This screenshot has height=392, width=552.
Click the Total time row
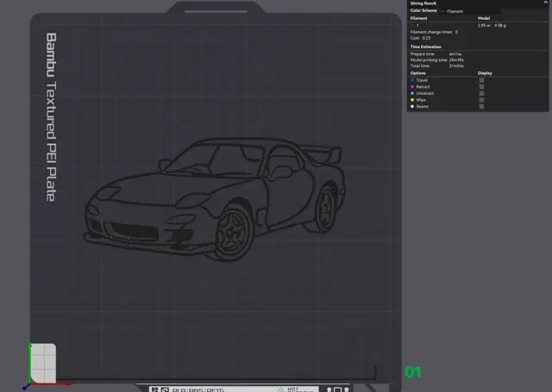click(x=437, y=65)
